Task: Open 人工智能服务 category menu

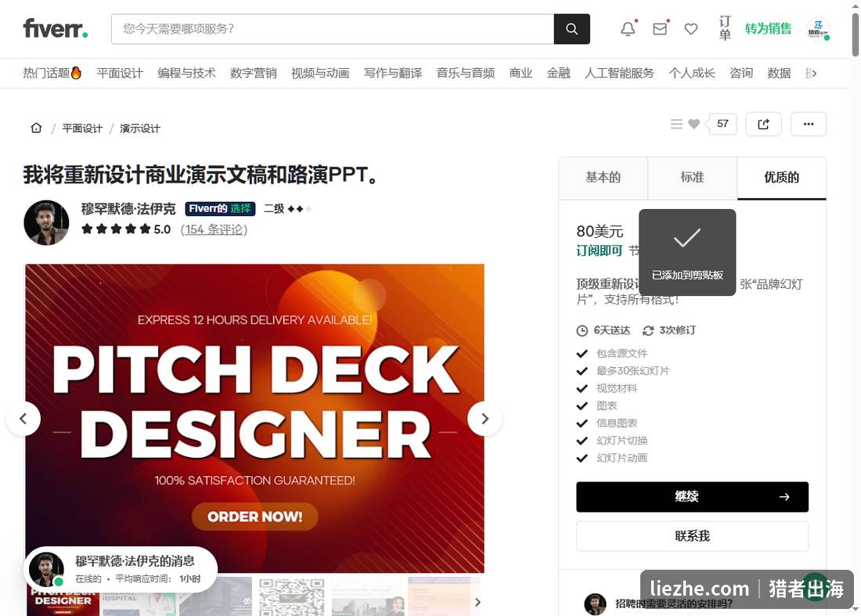Action: 619,73
